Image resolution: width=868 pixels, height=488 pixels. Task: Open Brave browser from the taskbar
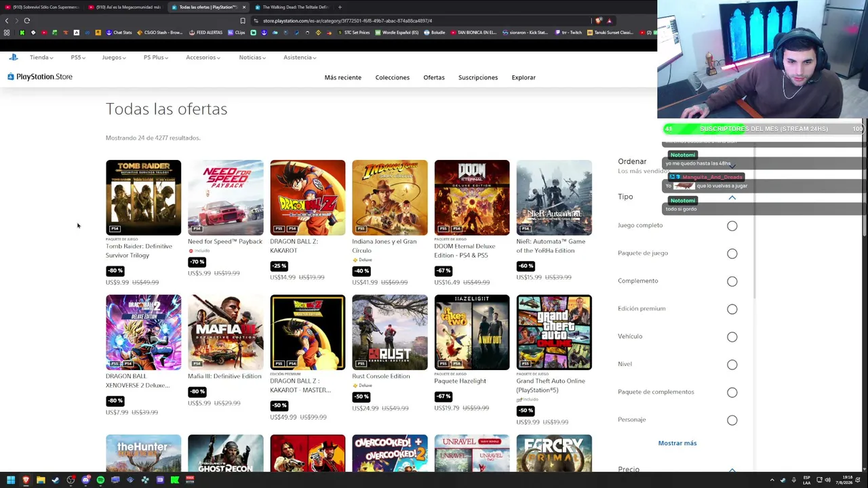click(26, 480)
